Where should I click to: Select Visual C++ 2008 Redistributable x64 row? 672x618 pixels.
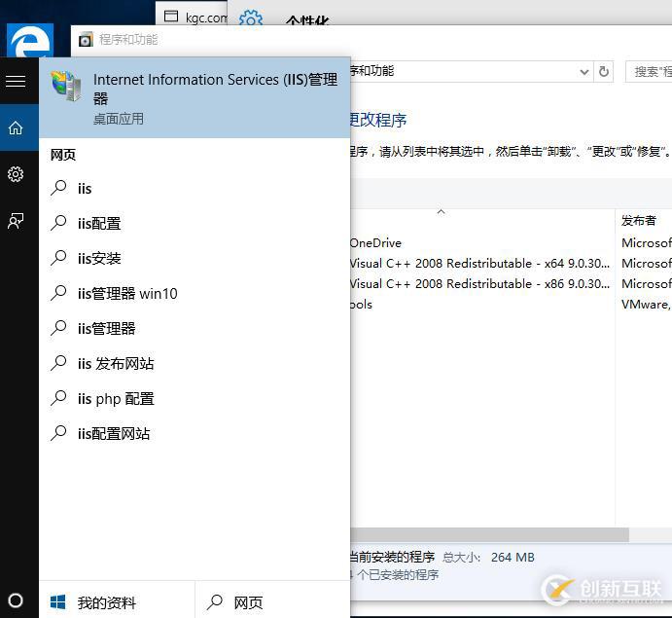pyautogui.click(x=511, y=263)
